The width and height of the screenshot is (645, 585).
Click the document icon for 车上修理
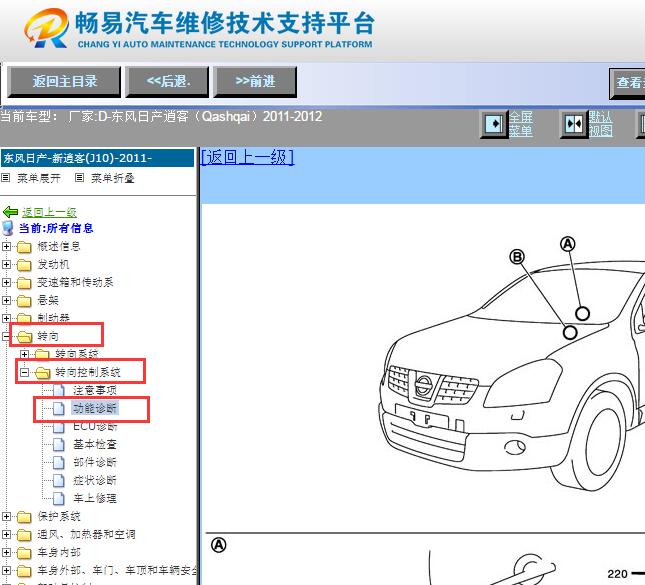59,499
